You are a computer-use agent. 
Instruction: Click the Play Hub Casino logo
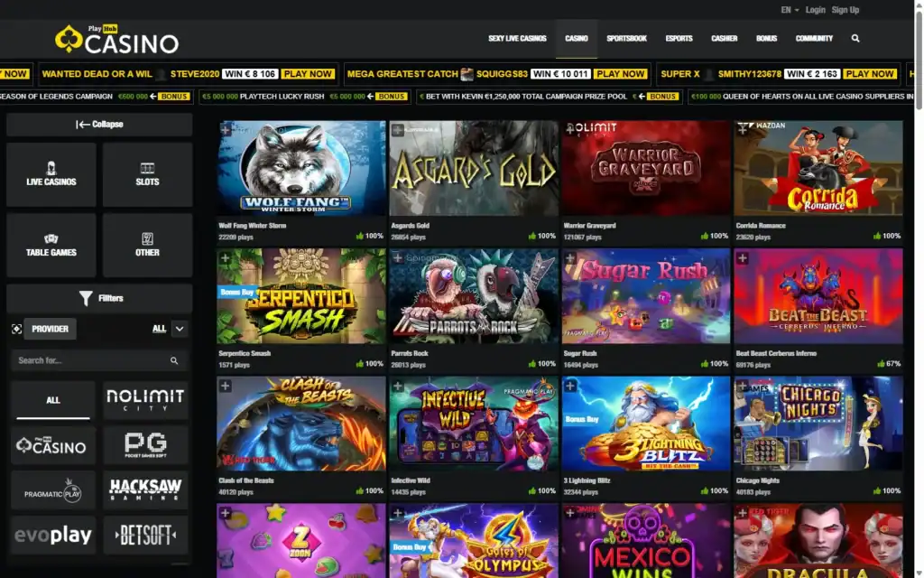point(116,39)
